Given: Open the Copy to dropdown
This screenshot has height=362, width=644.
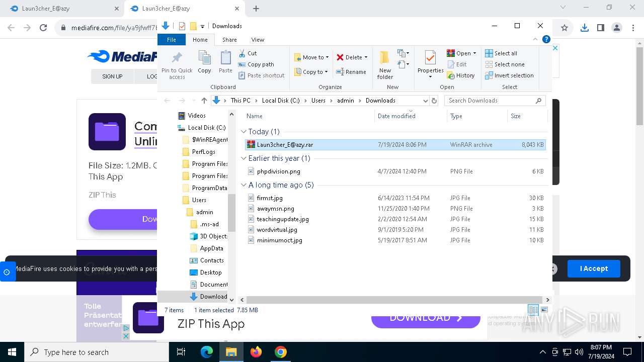Looking at the screenshot, I should tap(311, 72).
